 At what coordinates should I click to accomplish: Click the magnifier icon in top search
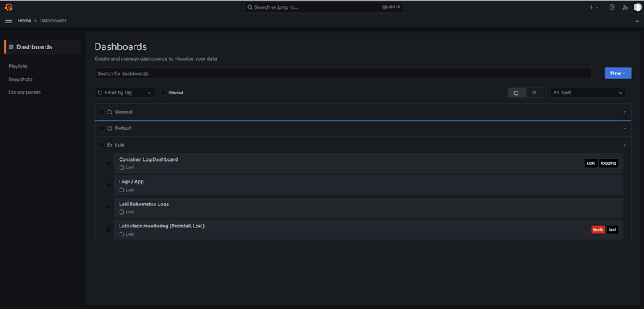click(x=250, y=7)
